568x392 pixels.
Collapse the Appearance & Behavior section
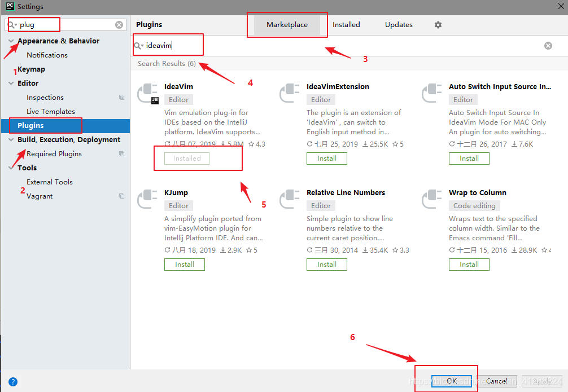11,41
